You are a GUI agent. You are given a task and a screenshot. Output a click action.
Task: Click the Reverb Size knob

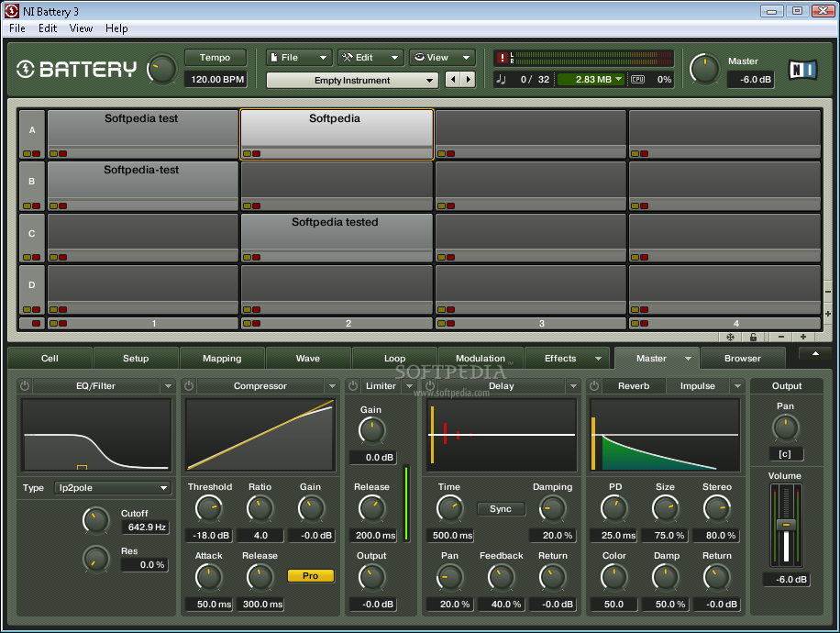click(x=666, y=508)
